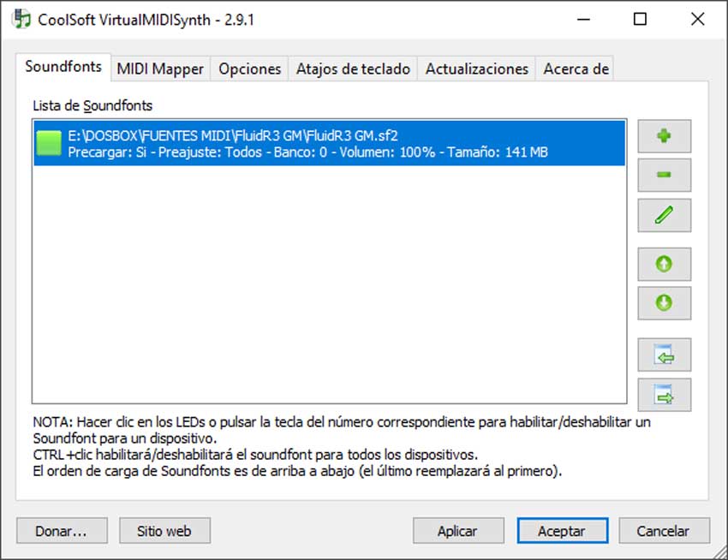Click the Donar... button
728x560 pixels.
click(x=62, y=531)
